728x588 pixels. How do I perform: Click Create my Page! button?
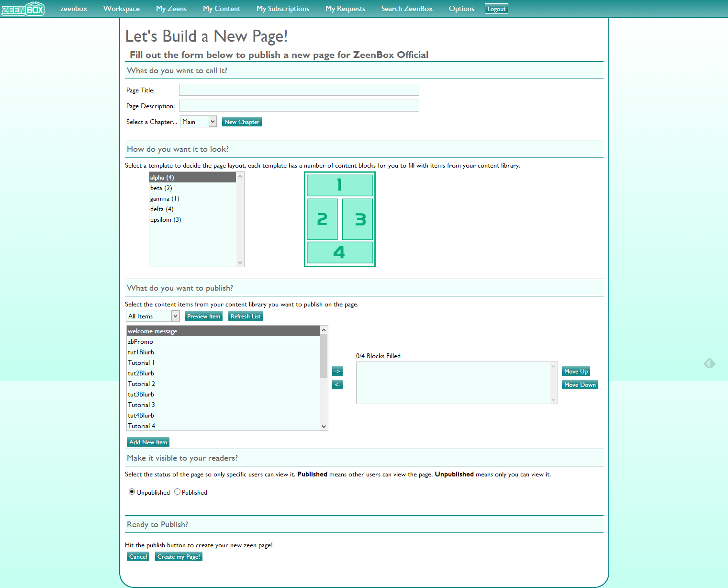[x=179, y=556]
